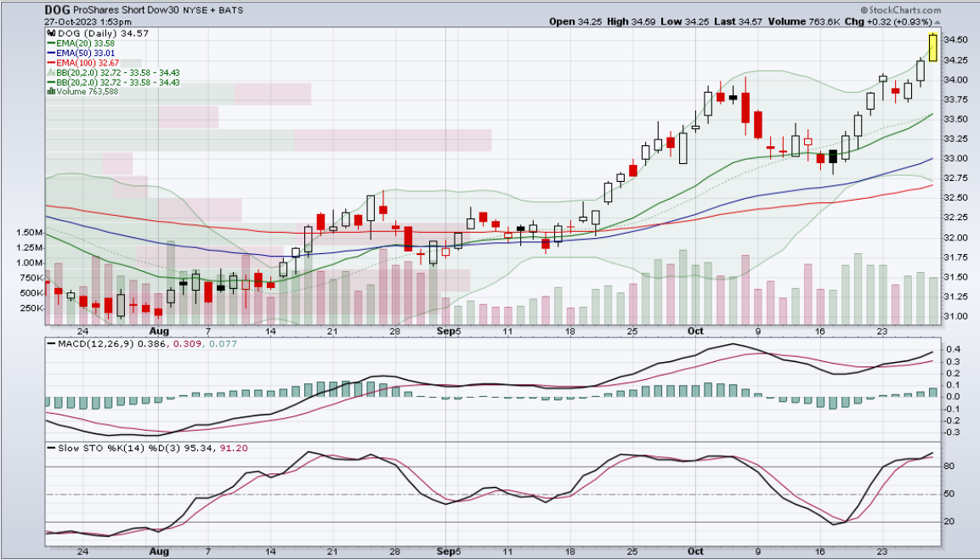Click the 34.50 price axis label
The image size is (980, 560).
955,40
